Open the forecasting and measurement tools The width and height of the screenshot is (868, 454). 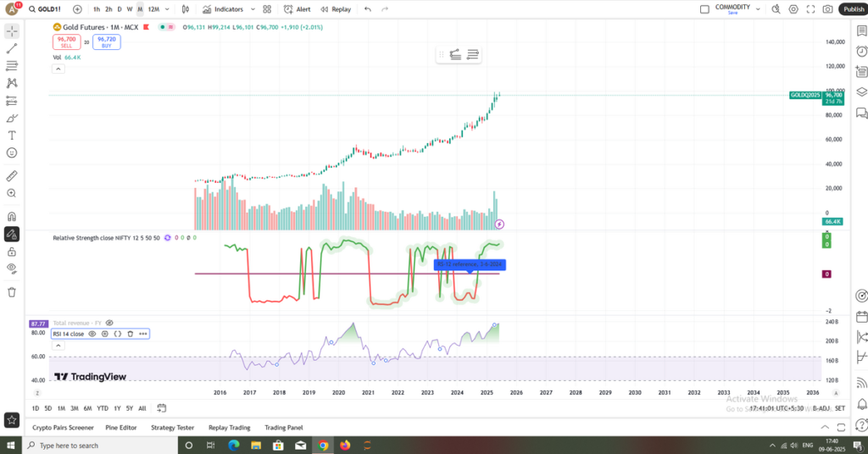[x=12, y=101]
